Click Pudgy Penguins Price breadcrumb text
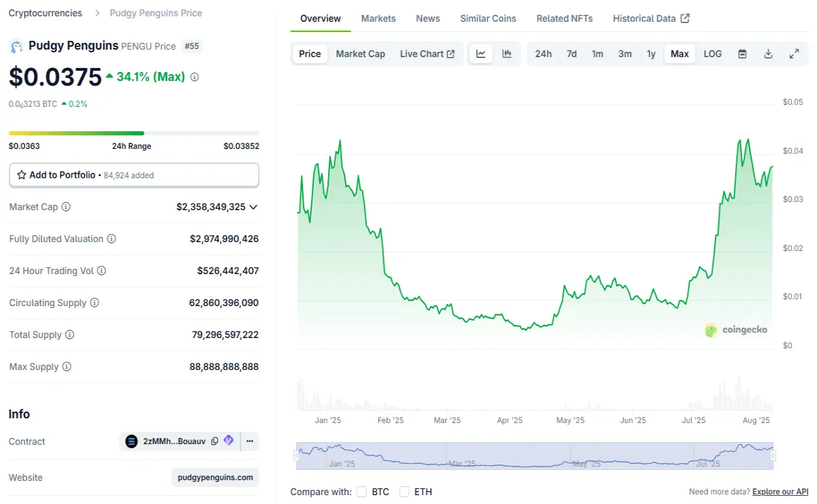The image size is (817, 504). coord(156,13)
